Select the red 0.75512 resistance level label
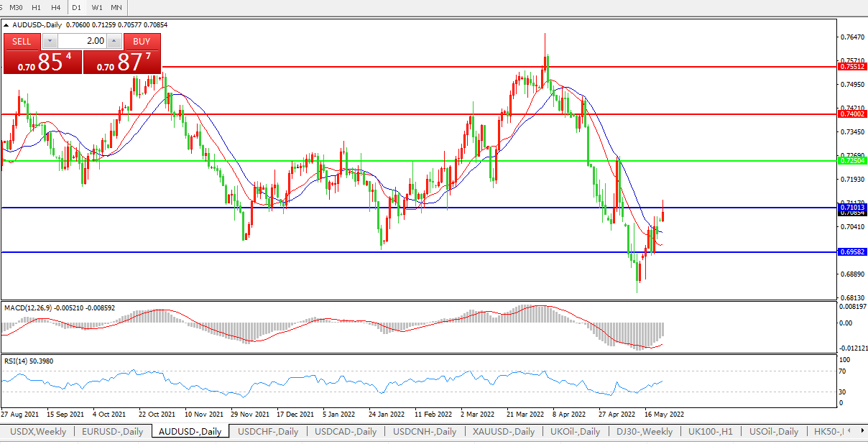This screenshot has width=868, height=444. (x=852, y=66)
